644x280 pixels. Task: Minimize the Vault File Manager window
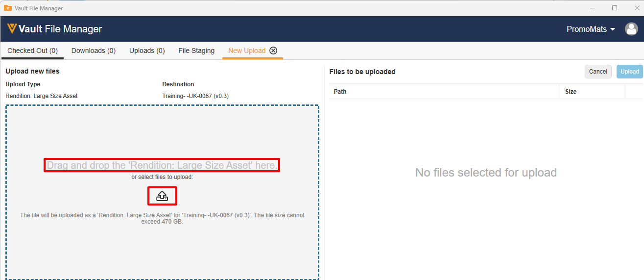click(x=592, y=8)
